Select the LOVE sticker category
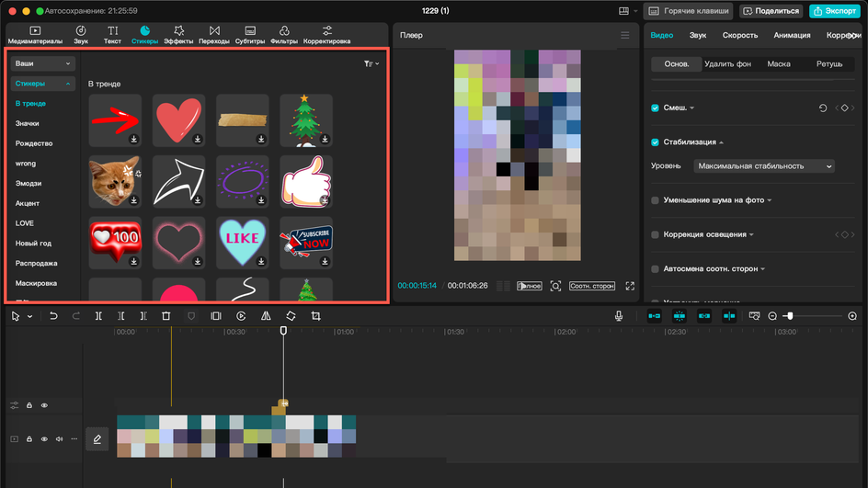 tap(24, 223)
